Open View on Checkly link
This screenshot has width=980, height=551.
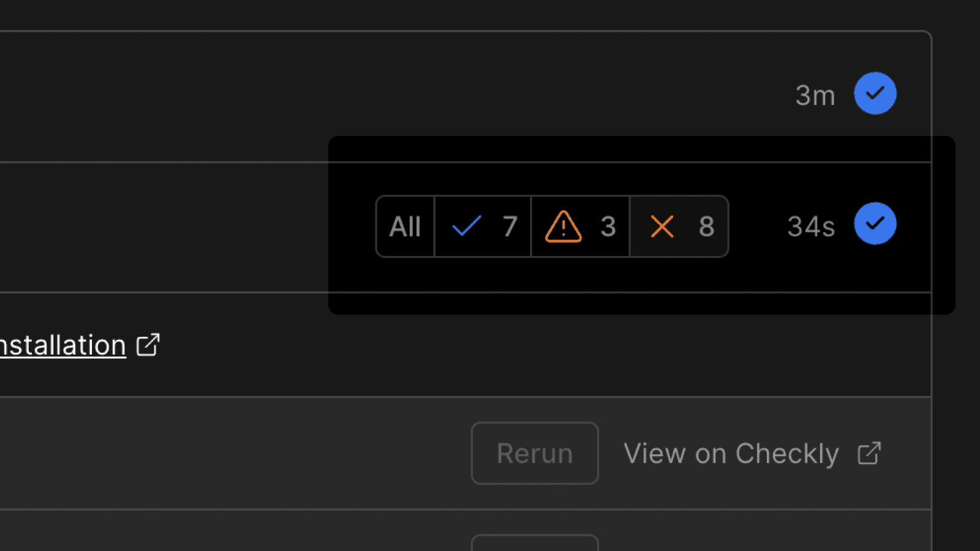pyautogui.click(x=731, y=454)
